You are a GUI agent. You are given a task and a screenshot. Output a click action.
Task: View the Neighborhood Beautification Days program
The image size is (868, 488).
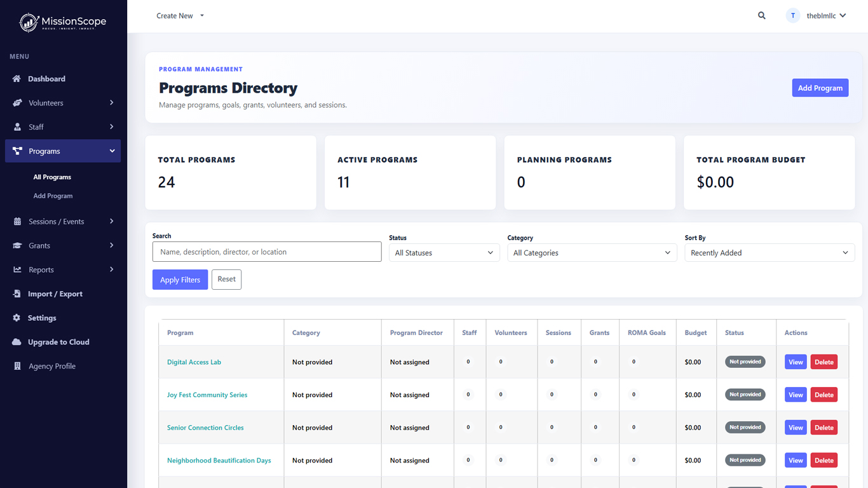796,460
